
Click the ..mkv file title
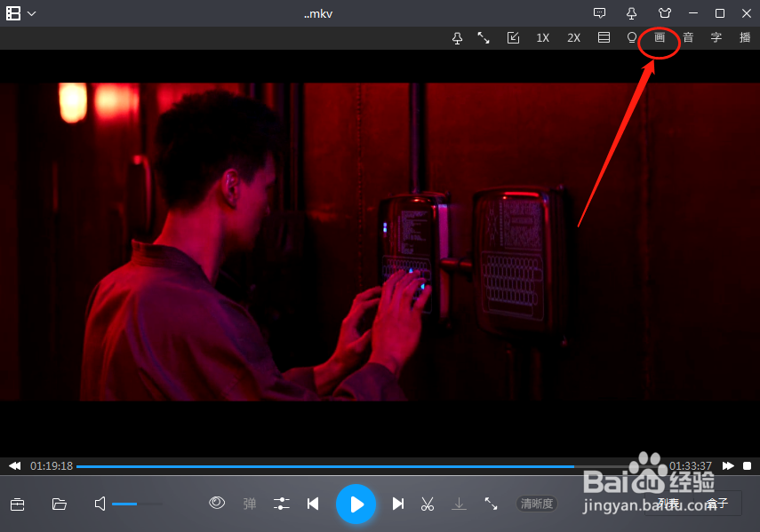click(318, 14)
